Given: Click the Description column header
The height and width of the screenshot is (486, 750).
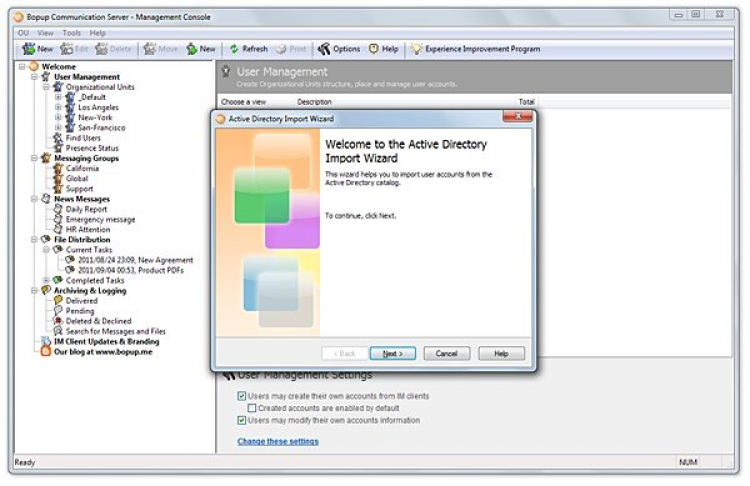Looking at the screenshot, I should coord(314,102).
